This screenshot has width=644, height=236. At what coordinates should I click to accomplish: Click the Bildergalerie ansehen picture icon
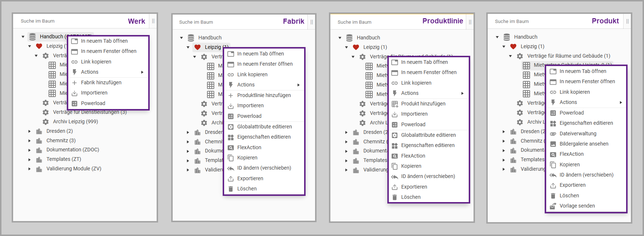point(553,144)
